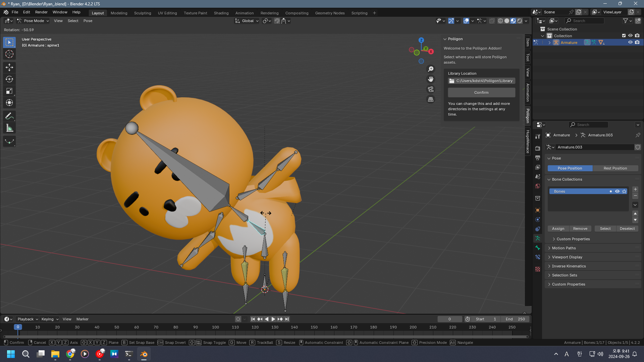
Task: Select wireframe viewport shading
Action: click(x=500, y=21)
